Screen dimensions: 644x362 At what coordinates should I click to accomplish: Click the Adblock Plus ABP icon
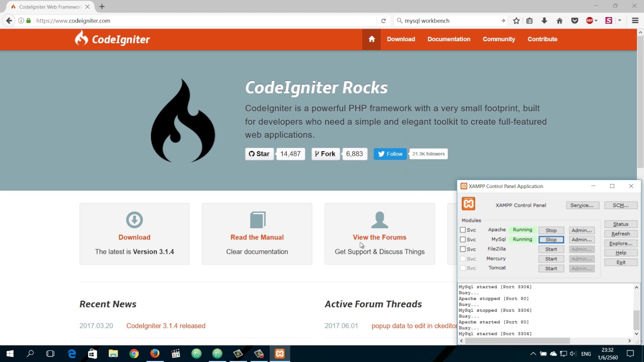[590, 21]
